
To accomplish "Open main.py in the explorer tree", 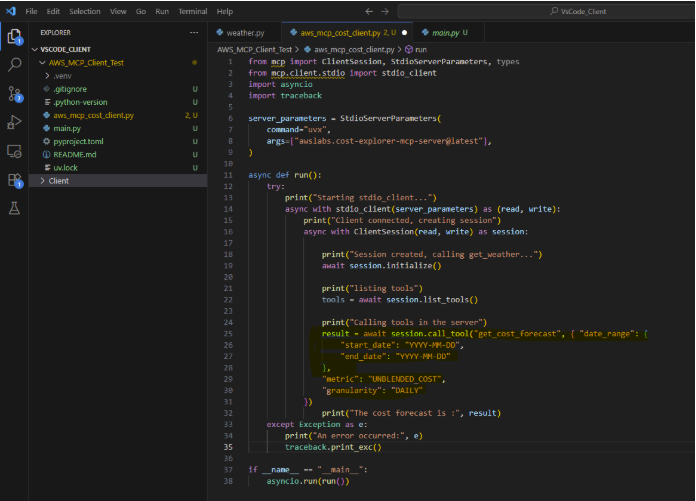I will click(67, 128).
